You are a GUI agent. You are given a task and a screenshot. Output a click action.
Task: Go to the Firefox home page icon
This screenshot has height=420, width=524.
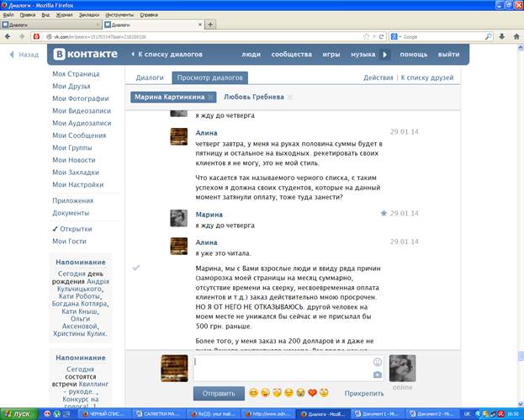coord(516,37)
